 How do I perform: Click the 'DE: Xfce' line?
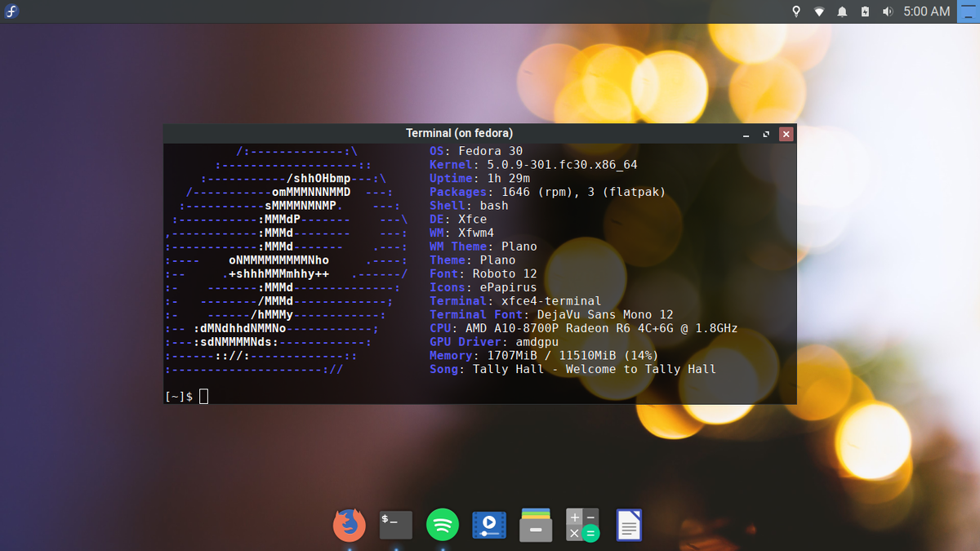coord(458,219)
